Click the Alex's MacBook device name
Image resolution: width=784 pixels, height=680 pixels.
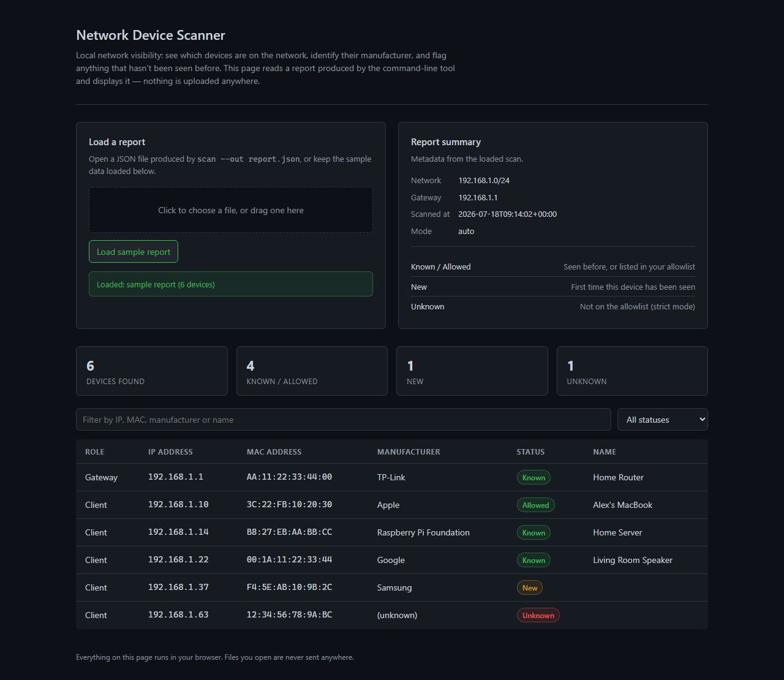tap(622, 505)
